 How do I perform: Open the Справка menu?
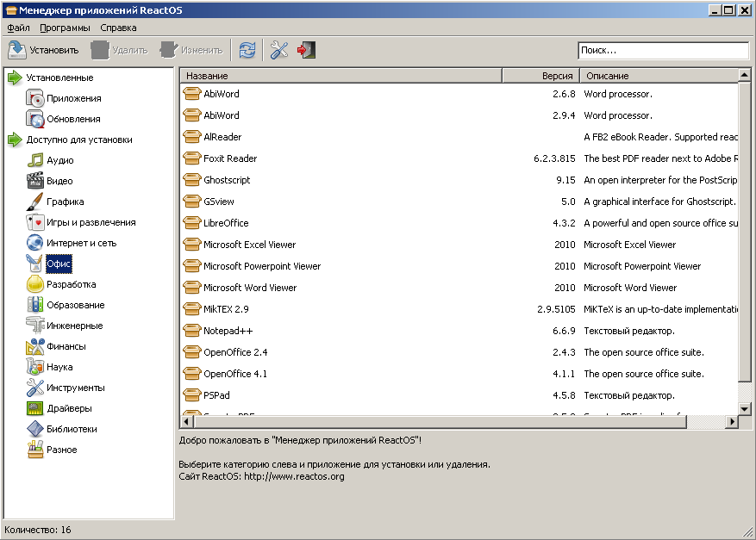[118, 28]
